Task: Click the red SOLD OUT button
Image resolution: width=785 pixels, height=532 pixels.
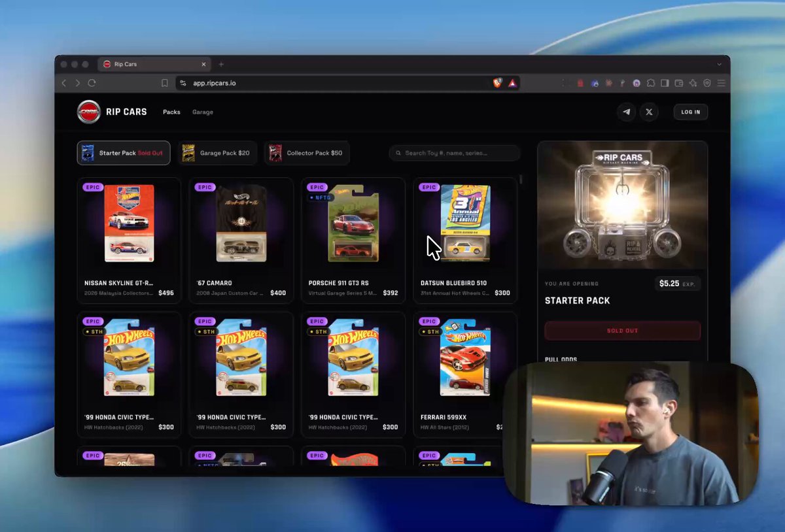Action: [622, 331]
